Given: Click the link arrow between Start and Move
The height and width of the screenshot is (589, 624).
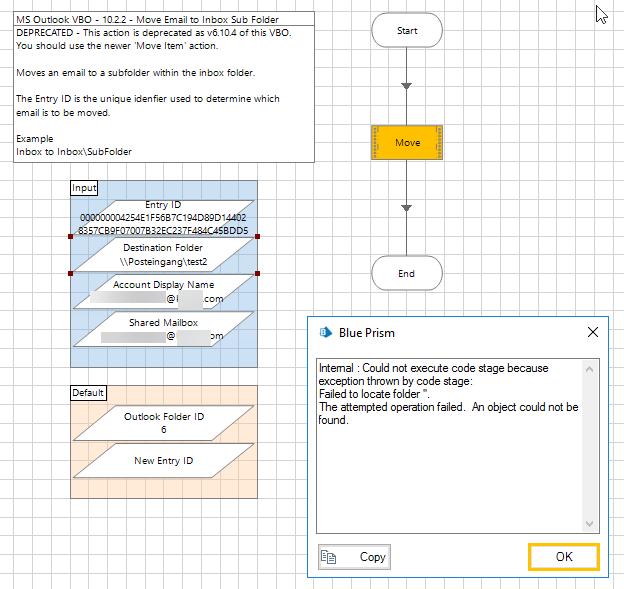Looking at the screenshot, I should [406, 86].
